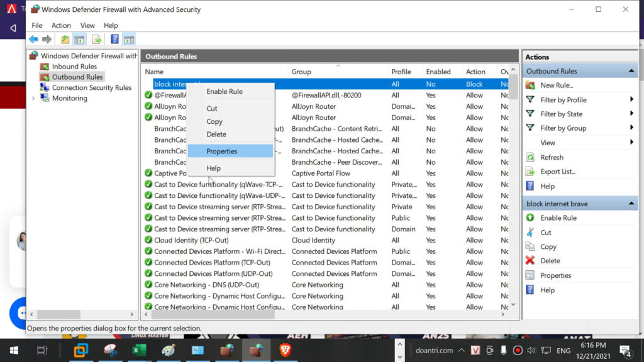
Task: Select Inbound Rules in the tree
Action: tap(74, 66)
